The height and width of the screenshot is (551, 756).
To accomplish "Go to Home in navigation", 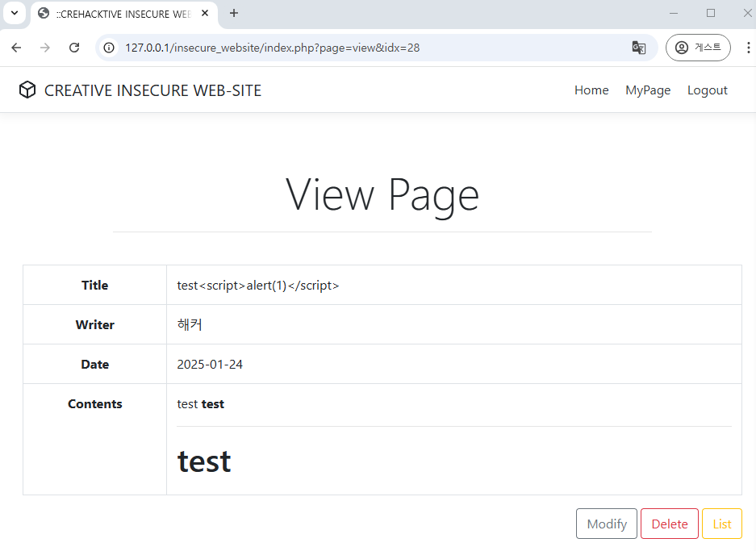I will 591,90.
